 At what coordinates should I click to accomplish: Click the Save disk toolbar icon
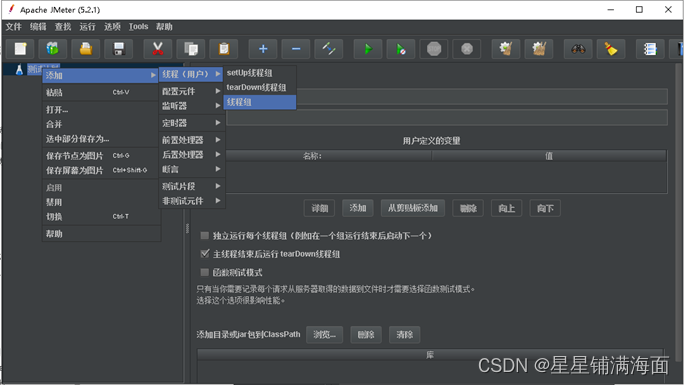(119, 49)
